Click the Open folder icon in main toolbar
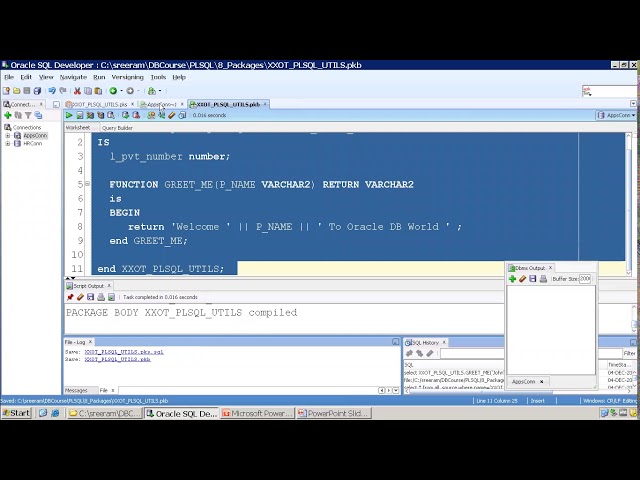The width and height of the screenshot is (640, 480). [x=17, y=91]
